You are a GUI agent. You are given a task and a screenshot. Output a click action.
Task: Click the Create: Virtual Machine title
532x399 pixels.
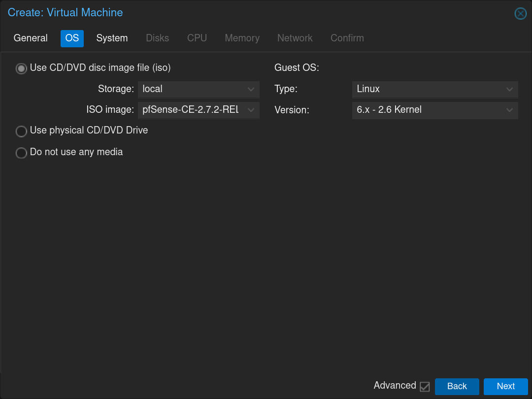click(x=65, y=12)
